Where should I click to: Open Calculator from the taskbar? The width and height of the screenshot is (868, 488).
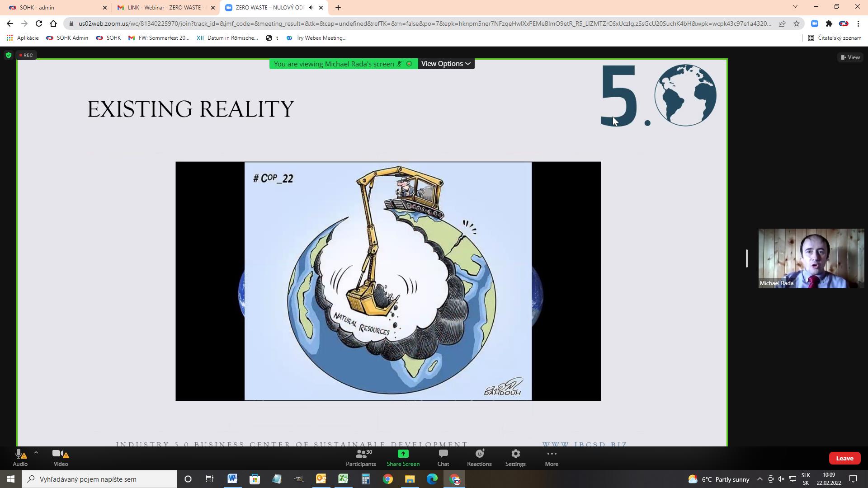coord(365,479)
